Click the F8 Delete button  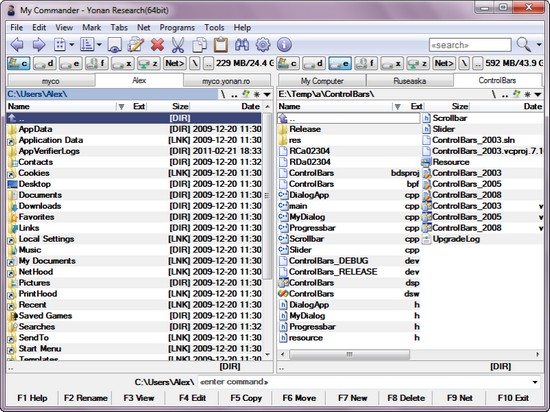[406, 398]
